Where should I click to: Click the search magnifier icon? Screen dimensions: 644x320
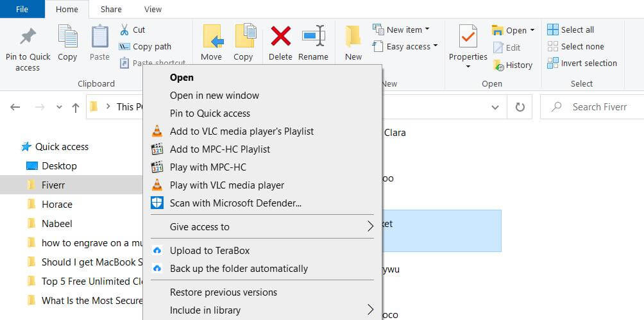(557, 107)
